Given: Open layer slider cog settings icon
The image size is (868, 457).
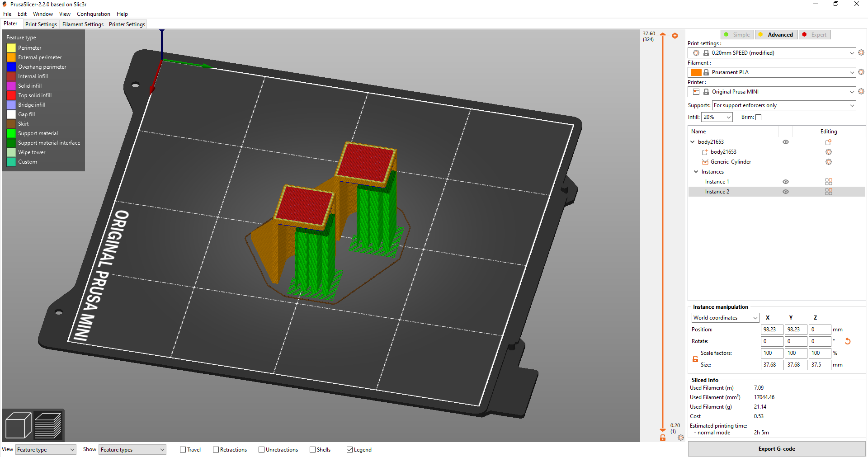Looking at the screenshot, I should 681,438.
